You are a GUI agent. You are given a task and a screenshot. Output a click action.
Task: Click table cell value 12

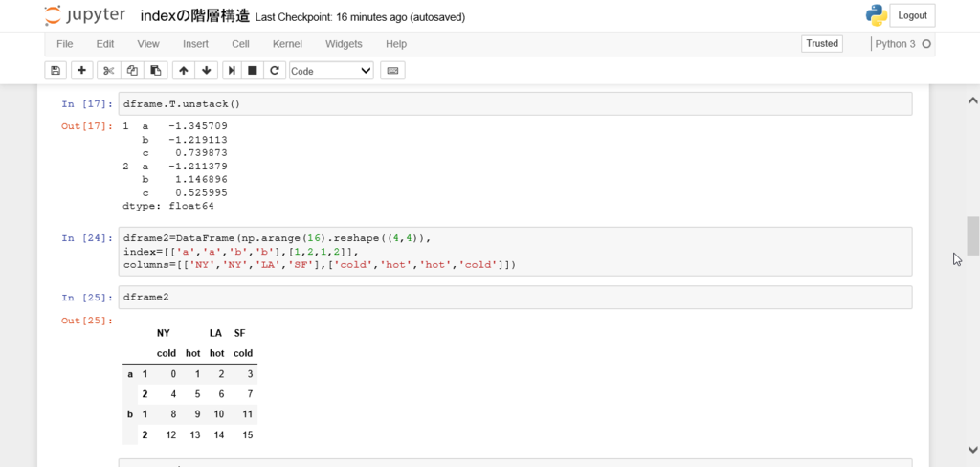[x=170, y=434]
